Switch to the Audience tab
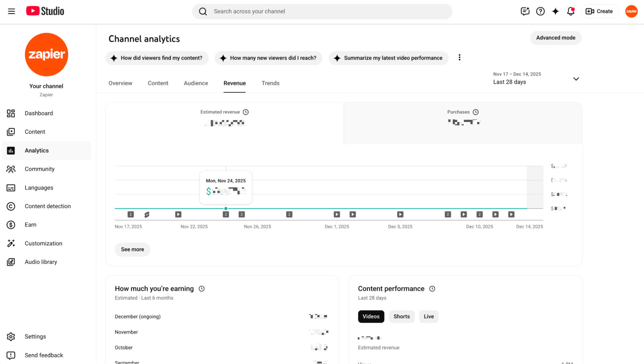644x364 pixels. [196, 83]
